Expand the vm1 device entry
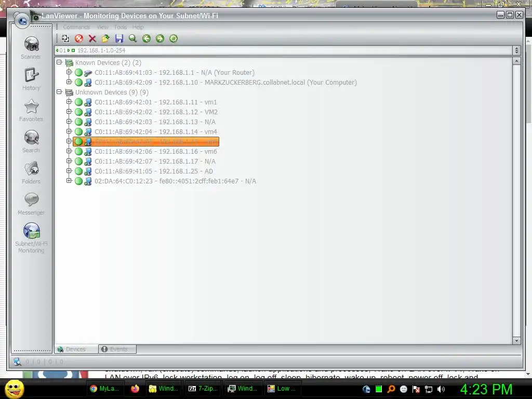The width and height of the screenshot is (532, 399). (x=69, y=102)
